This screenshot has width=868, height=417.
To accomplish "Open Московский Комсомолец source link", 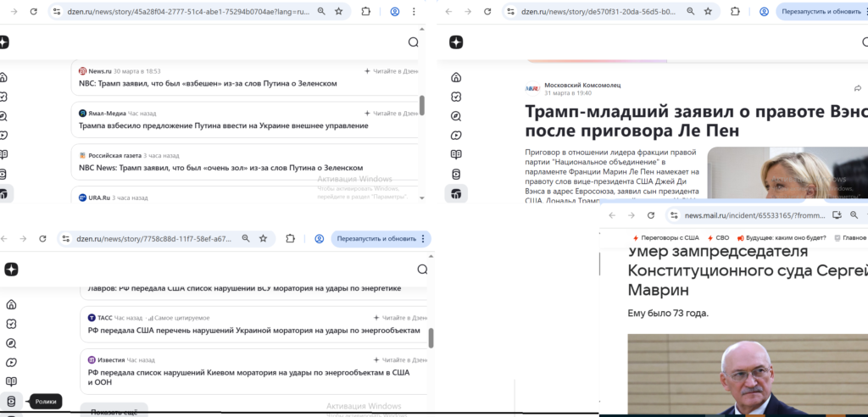I will tap(582, 85).
